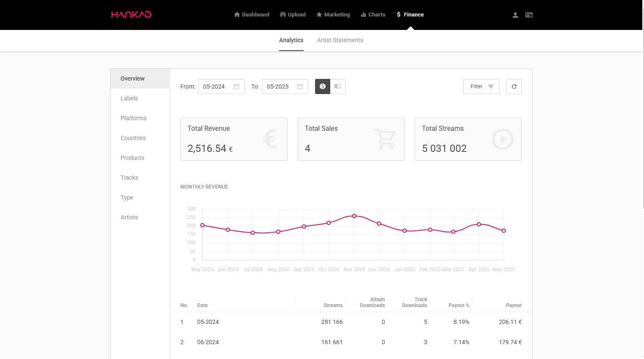Screen dimensions: 644x359
Task: Click calendar icon in To date field
Action: 300,86
